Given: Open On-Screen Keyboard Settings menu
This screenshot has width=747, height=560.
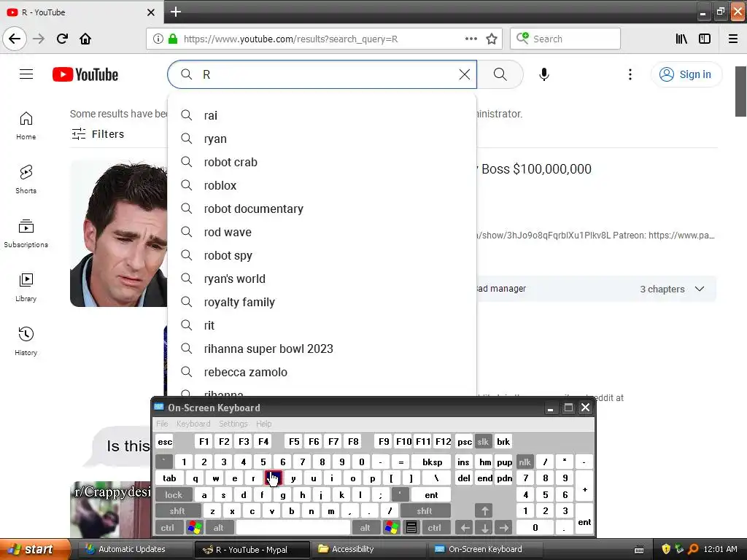Looking at the screenshot, I should coord(233,424).
